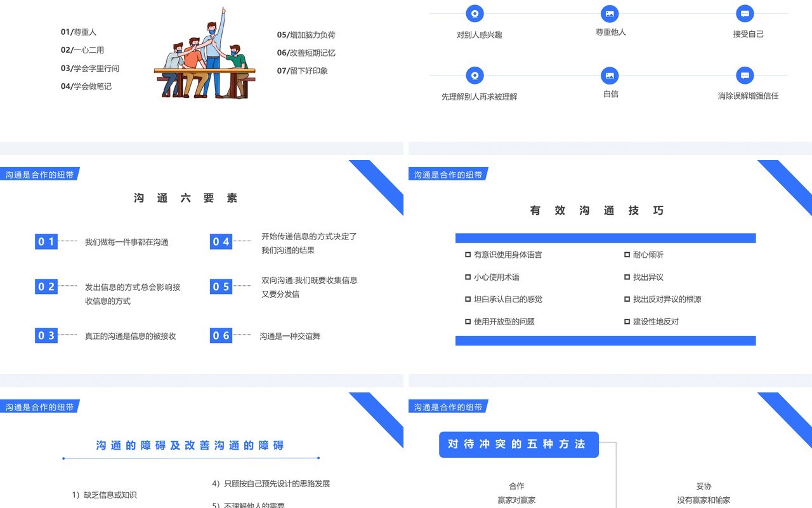Image resolution: width=812 pixels, height=508 pixels.
Task: Click the chat icon above 消除误解增强信任
Action: coord(745,76)
